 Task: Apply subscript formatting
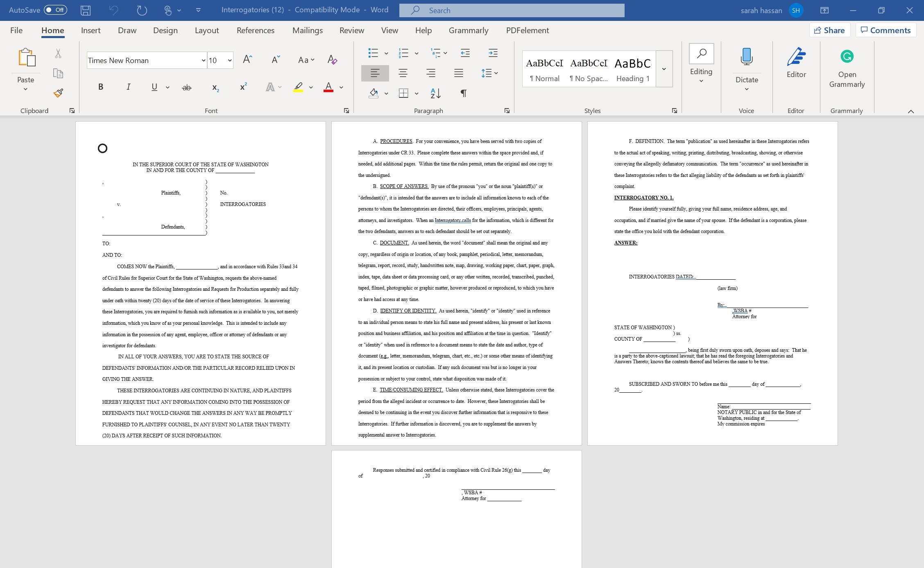coord(215,86)
